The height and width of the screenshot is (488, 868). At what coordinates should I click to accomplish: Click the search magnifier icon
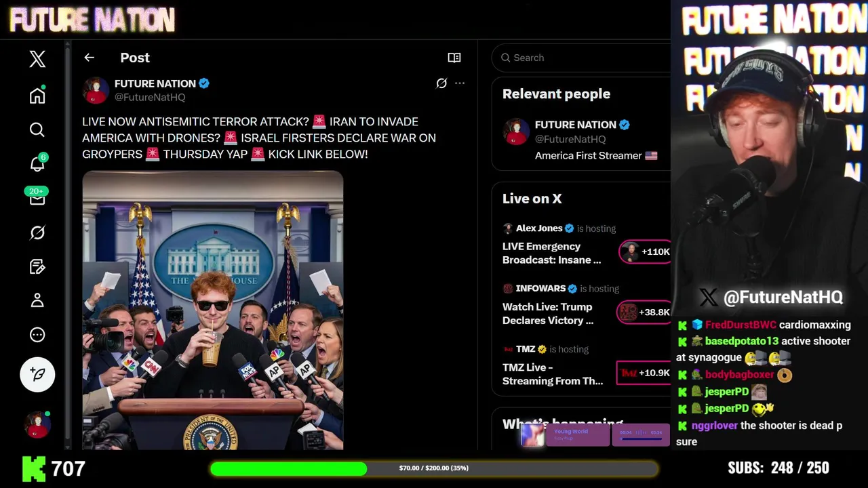pos(505,58)
